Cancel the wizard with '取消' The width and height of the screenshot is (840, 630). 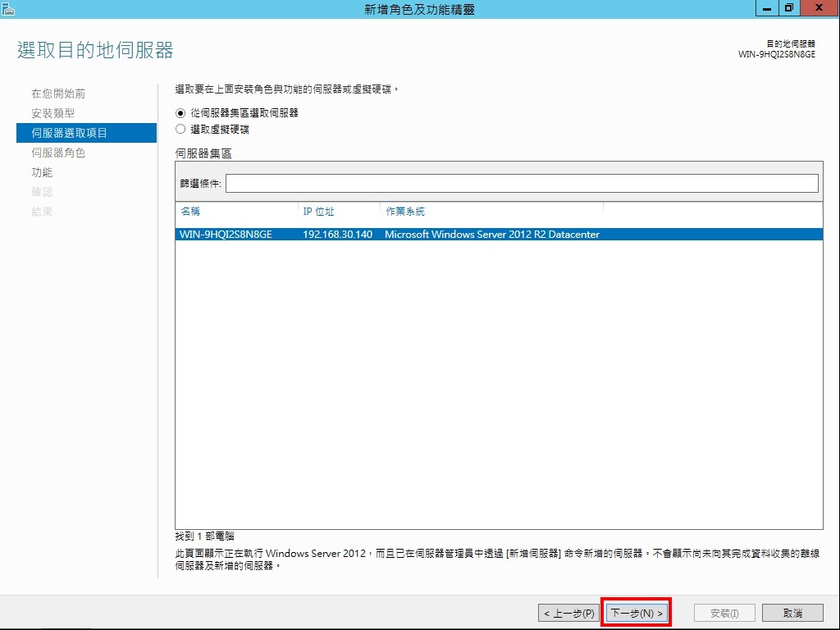click(x=792, y=613)
